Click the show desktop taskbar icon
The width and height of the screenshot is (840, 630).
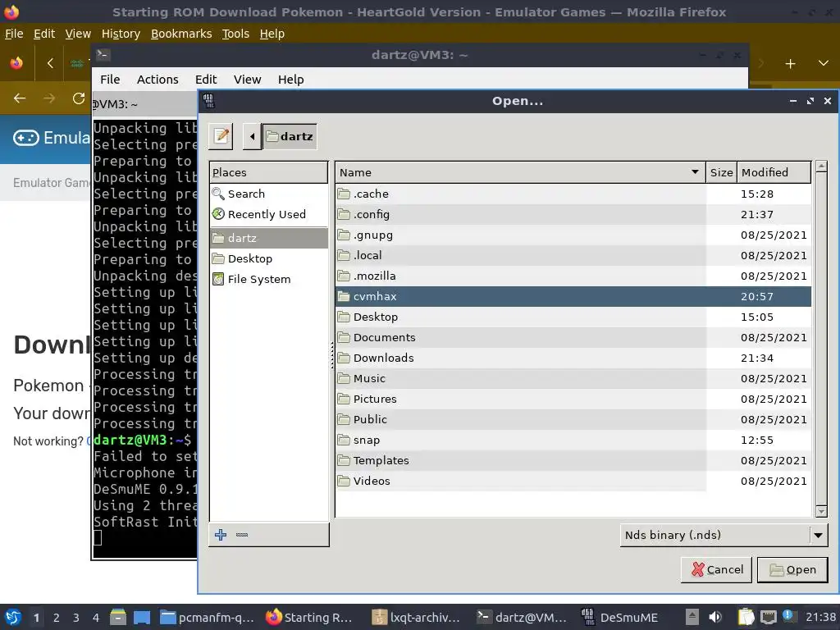(x=141, y=618)
